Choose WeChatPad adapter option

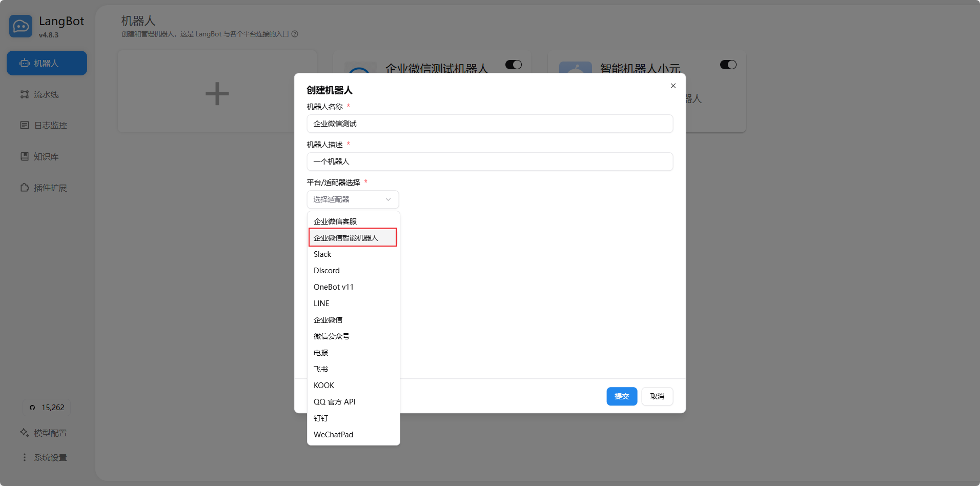[x=353, y=435]
